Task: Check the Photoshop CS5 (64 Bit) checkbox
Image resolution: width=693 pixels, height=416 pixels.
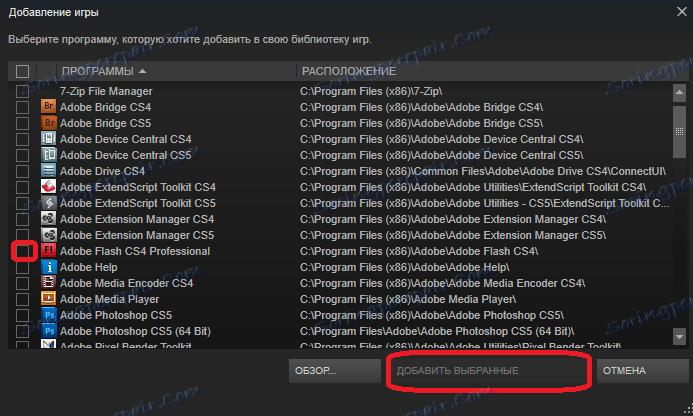Action: (23, 331)
